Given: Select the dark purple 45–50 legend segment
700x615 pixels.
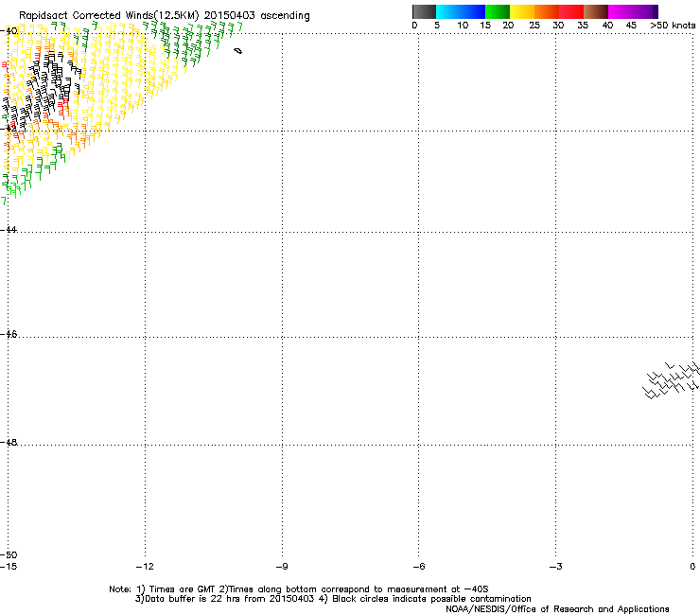Looking at the screenshot, I should [645, 11].
